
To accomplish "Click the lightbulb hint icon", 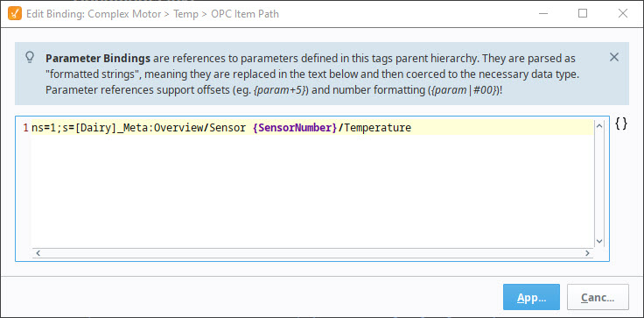I will [30, 58].
